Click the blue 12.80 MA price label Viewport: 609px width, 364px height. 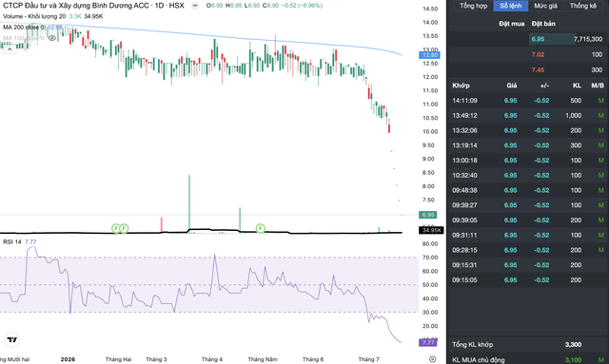coord(429,55)
